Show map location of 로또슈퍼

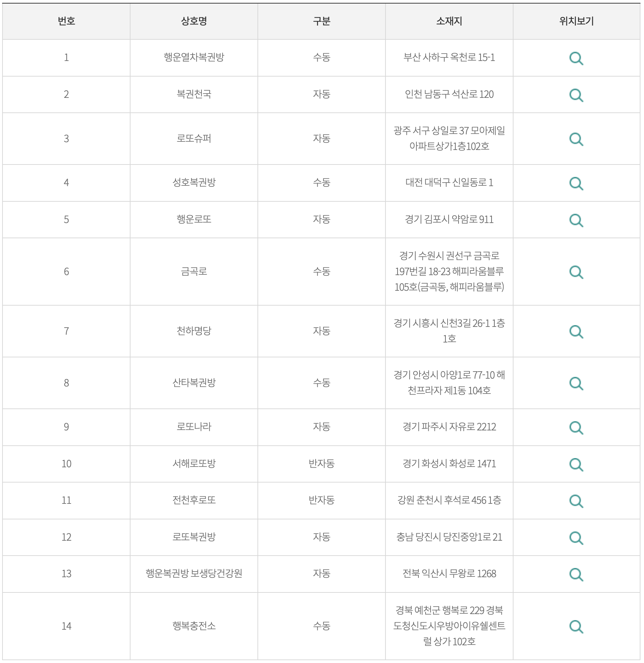(576, 139)
